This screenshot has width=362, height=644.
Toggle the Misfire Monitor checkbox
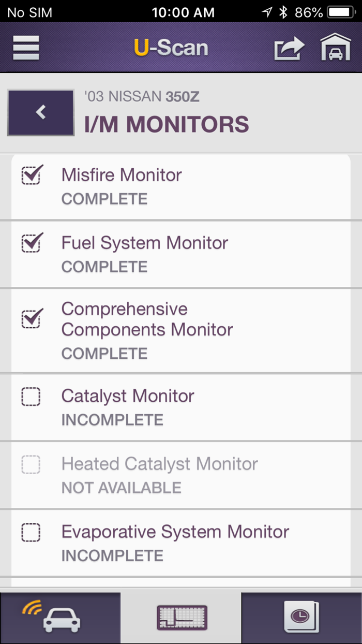click(32, 175)
